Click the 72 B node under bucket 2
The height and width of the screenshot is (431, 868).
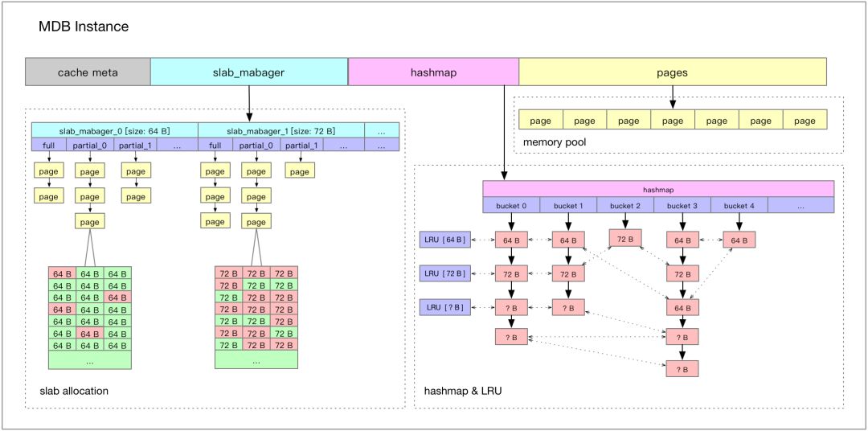pos(625,238)
